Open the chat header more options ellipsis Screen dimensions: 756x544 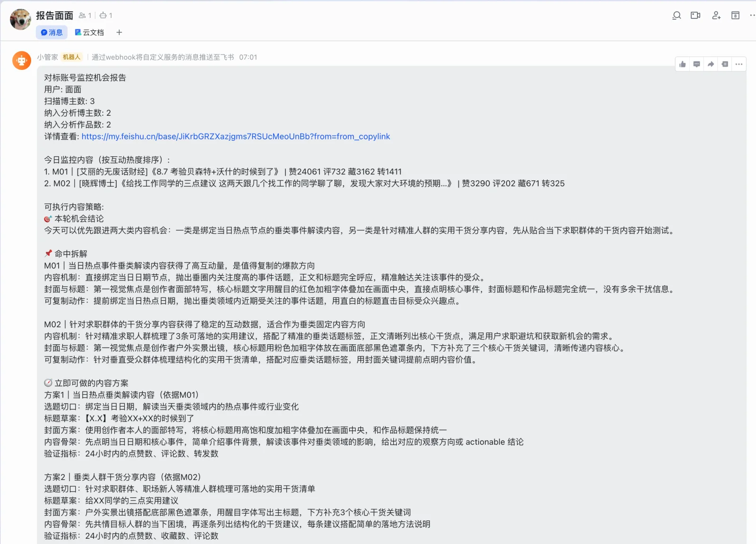pyautogui.click(x=752, y=16)
